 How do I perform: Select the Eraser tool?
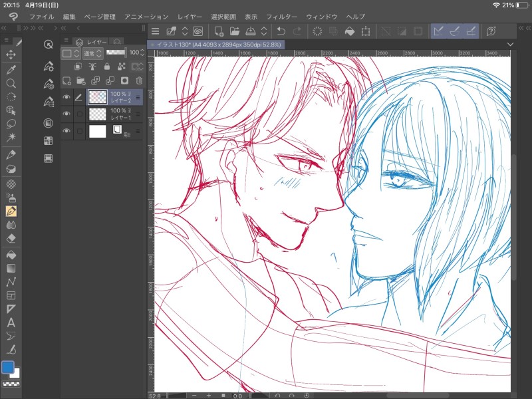[x=11, y=238]
